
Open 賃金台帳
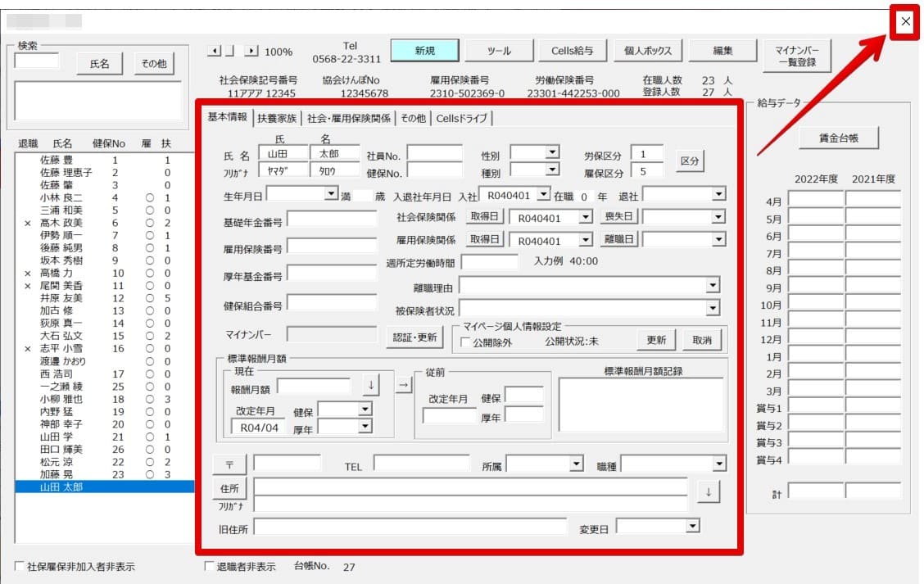click(839, 138)
